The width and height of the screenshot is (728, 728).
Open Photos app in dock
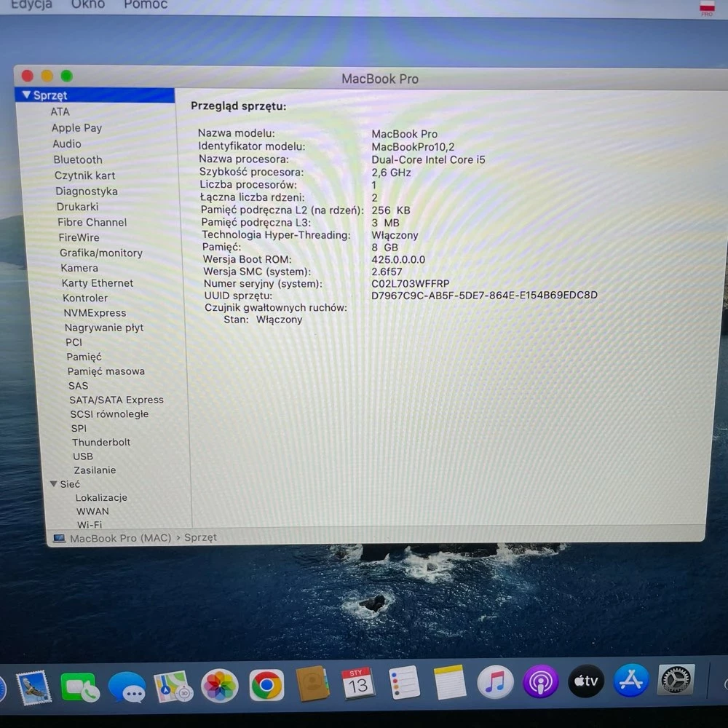click(x=219, y=686)
